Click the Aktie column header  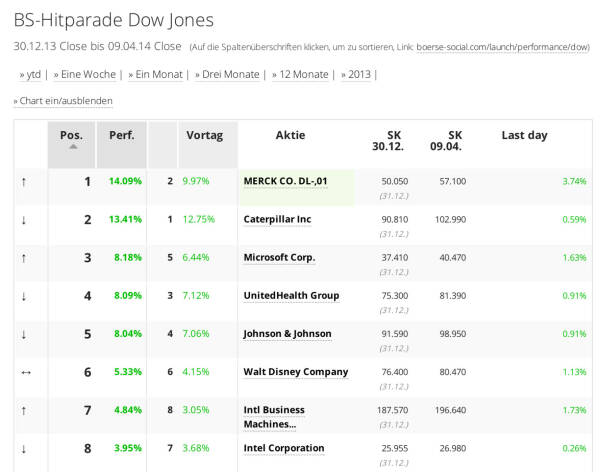[x=290, y=135]
